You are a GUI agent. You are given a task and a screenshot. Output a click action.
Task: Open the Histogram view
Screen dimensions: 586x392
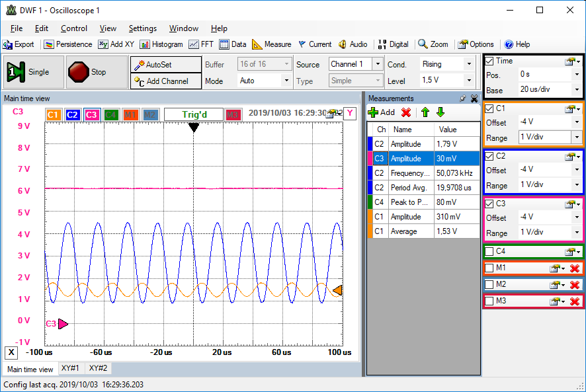click(x=161, y=44)
